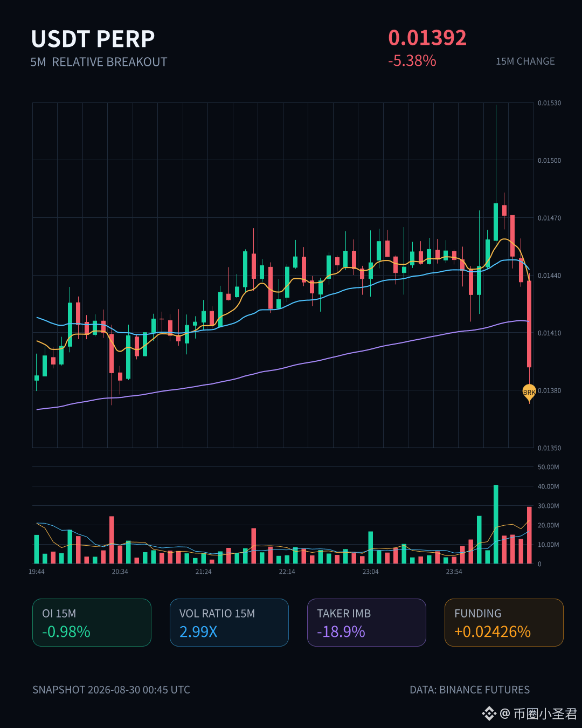Click the 23:54 time axis label
The image size is (582, 728).
[x=454, y=572]
